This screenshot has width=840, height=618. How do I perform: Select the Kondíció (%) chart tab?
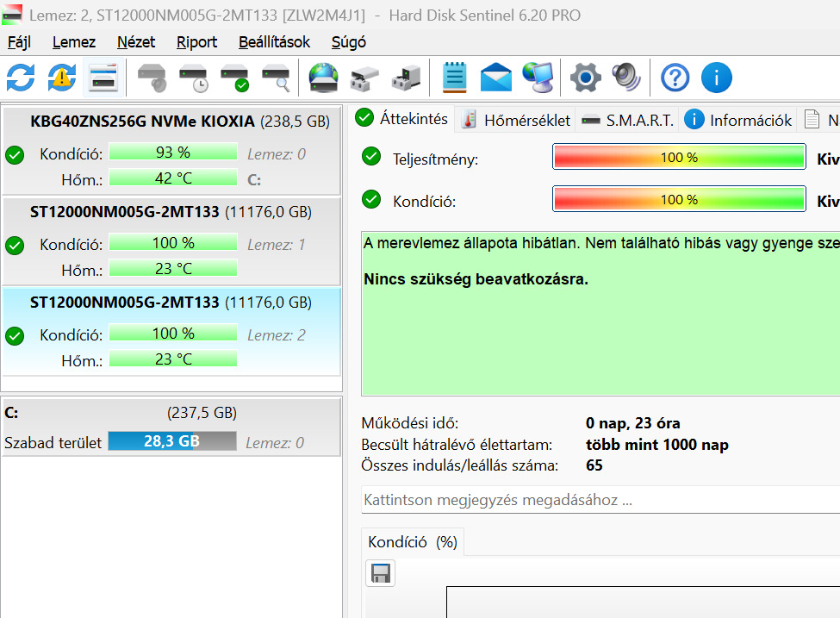(413, 542)
